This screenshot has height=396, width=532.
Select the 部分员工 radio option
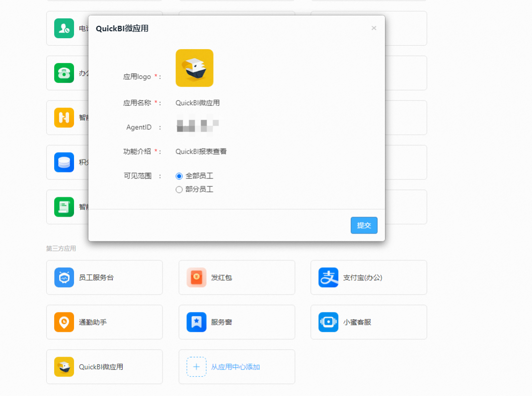coord(179,189)
